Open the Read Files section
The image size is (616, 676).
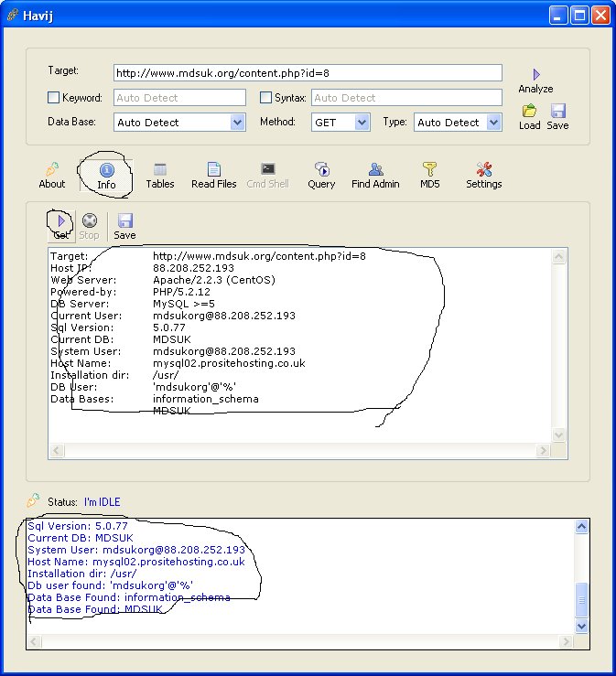click(214, 176)
